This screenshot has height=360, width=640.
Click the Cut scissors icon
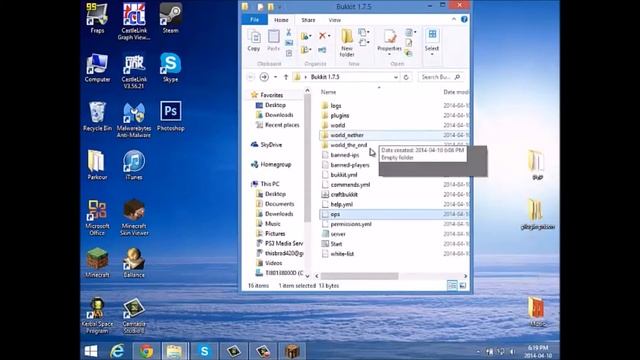pyautogui.click(x=289, y=32)
